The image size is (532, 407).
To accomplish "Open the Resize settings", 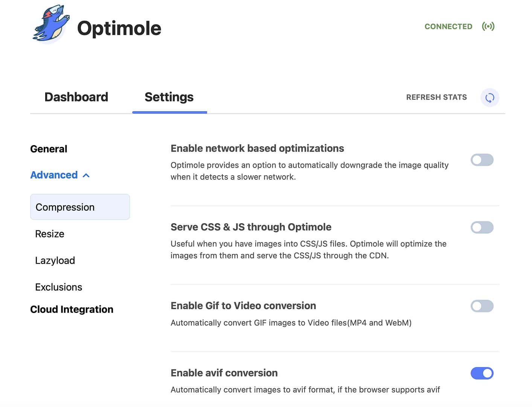I will tap(49, 234).
